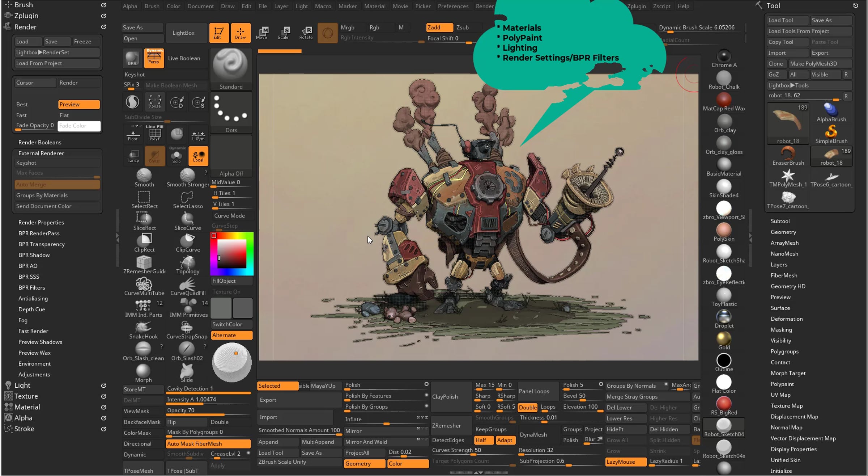
Task: Expand the Material palette on left
Action: pos(27,407)
